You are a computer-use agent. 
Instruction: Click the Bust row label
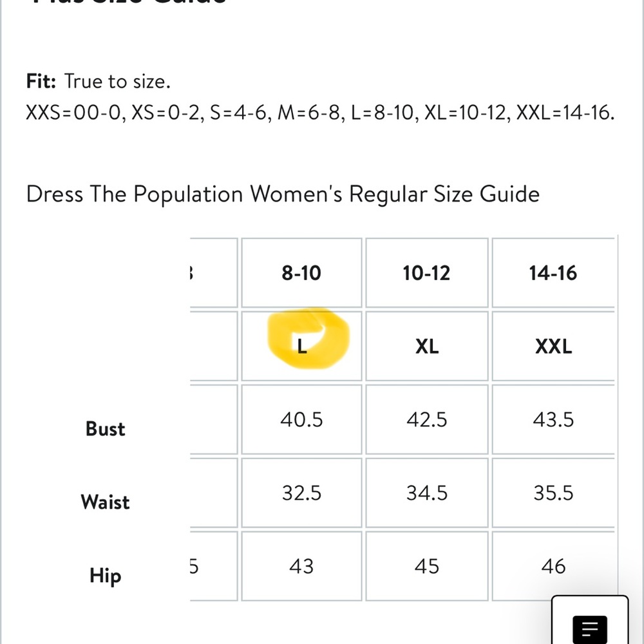coord(105,429)
